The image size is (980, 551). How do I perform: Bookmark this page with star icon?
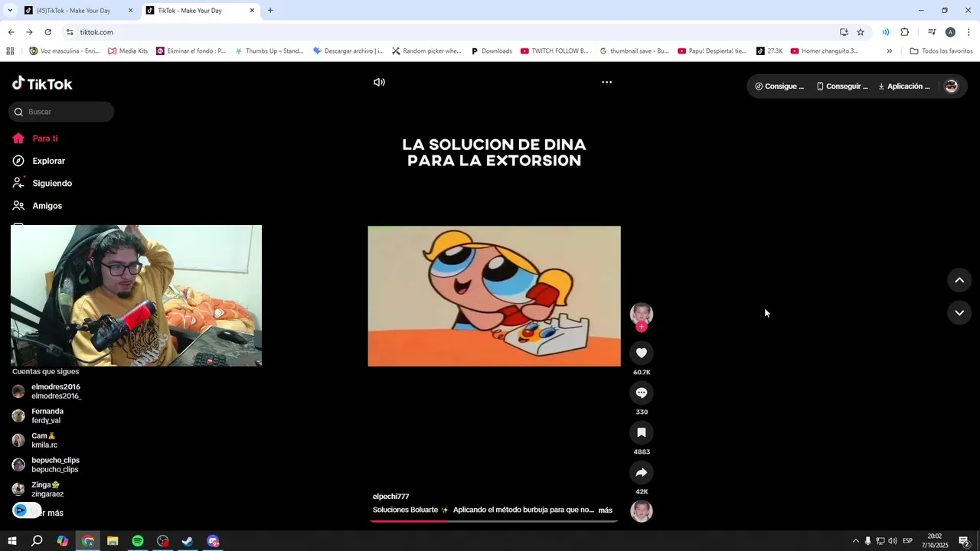tap(861, 32)
